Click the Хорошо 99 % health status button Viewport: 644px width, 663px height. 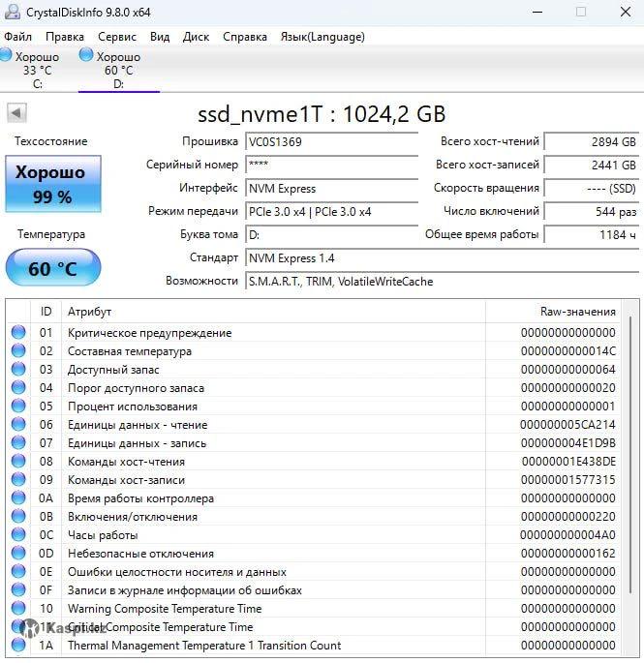(52, 184)
